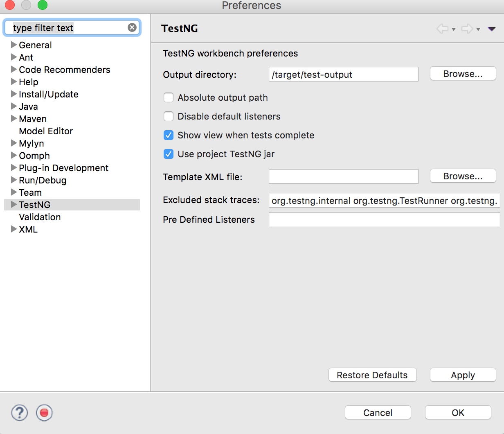Open back history dropdown arrow

(x=454, y=29)
